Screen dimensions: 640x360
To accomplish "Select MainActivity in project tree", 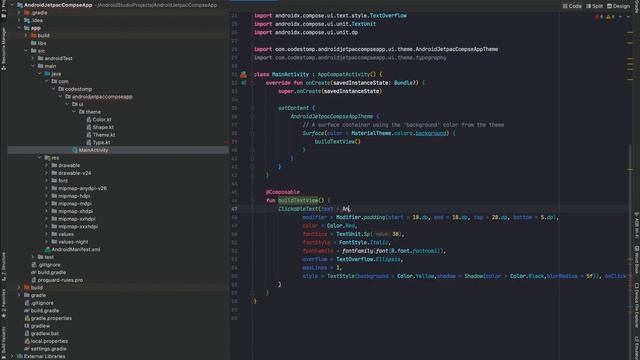I will point(93,150).
